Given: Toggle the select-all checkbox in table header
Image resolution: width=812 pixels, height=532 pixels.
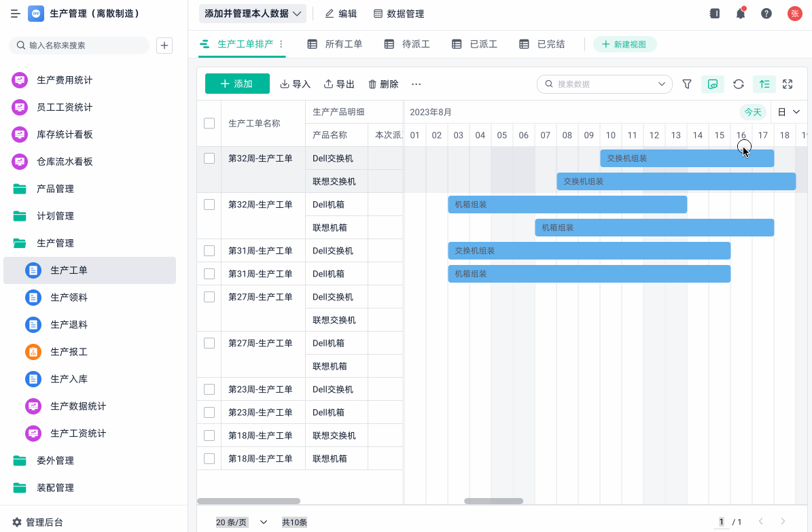Looking at the screenshot, I should [x=209, y=123].
